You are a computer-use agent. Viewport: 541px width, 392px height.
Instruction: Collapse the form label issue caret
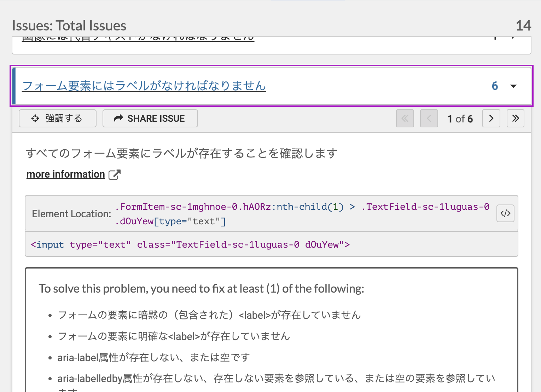point(513,86)
